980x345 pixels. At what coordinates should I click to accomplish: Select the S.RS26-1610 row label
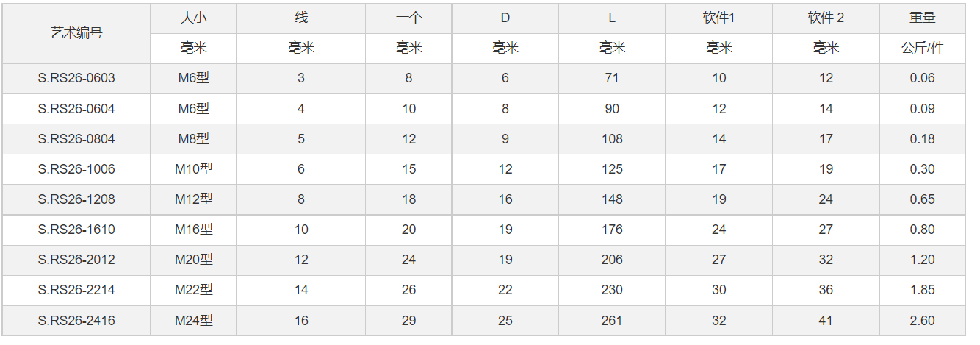tap(76, 230)
